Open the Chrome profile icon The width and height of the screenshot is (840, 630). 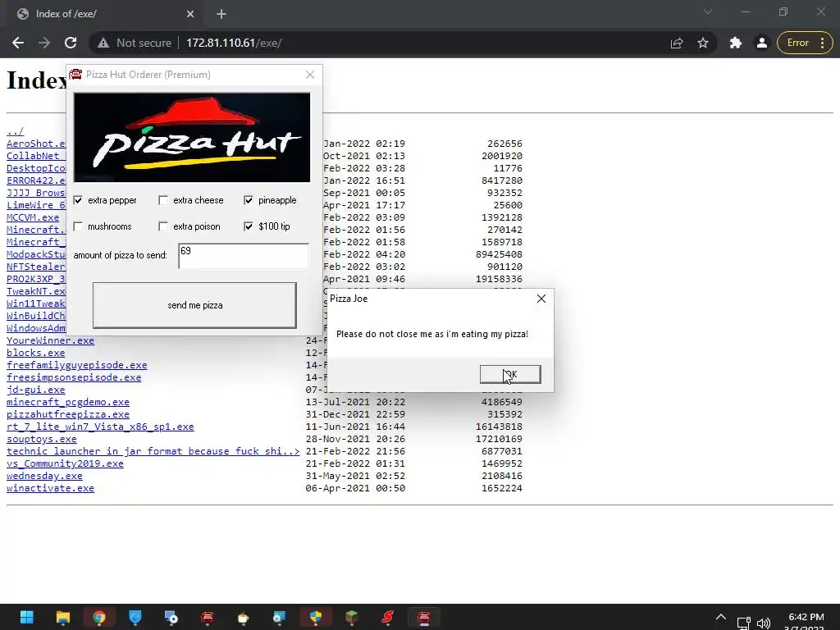click(x=762, y=43)
